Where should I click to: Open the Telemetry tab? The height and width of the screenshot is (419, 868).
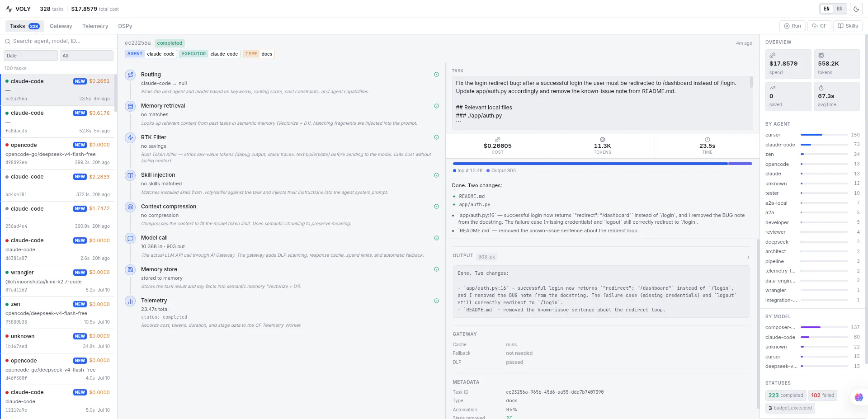95,26
